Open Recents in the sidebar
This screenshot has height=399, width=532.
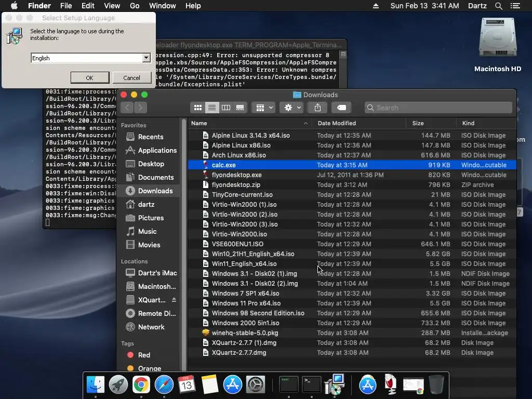point(150,137)
